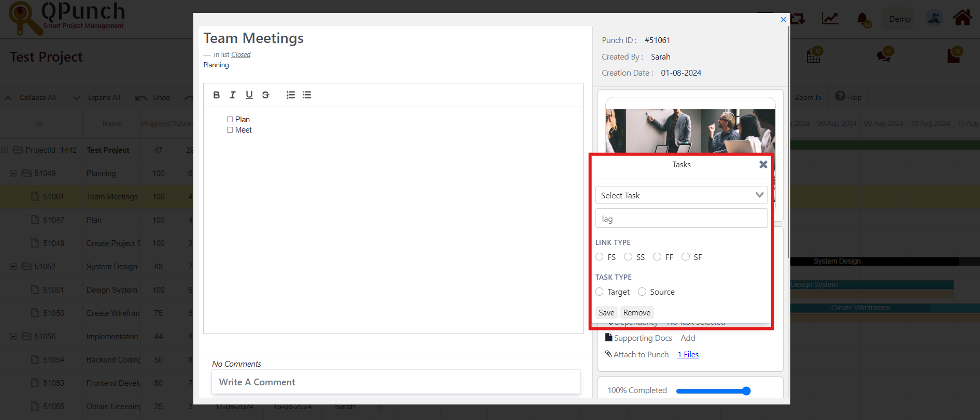Screen dimensions: 980x420
Task: Toggle strikethrough formatting in the editor
Action: 265,95
